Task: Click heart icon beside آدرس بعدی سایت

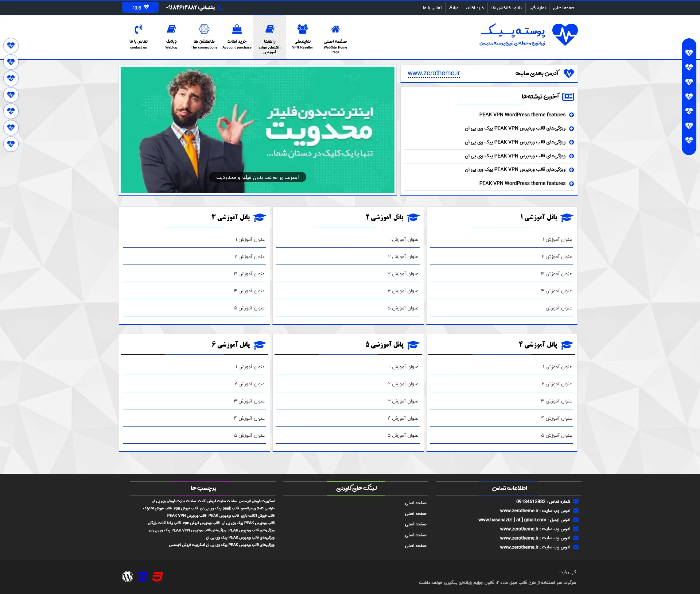Action: click(x=569, y=73)
